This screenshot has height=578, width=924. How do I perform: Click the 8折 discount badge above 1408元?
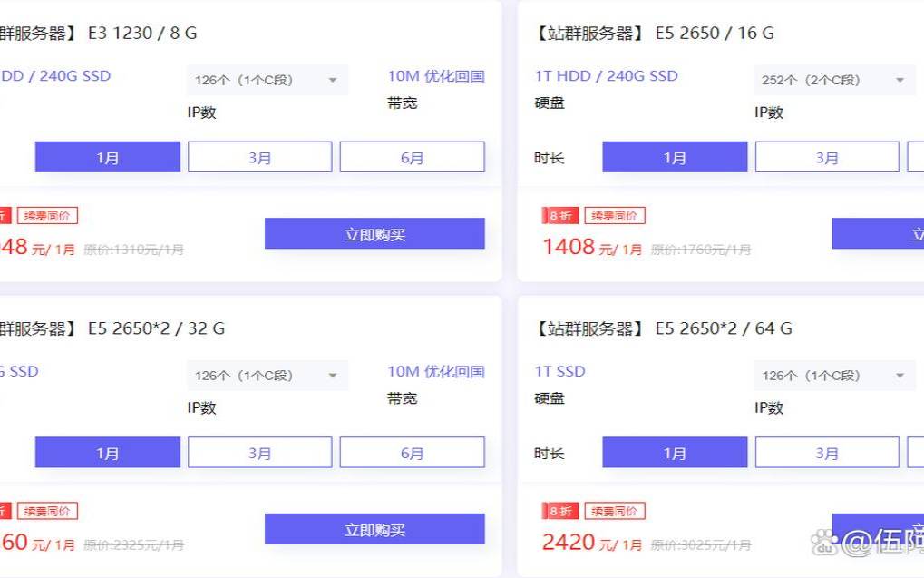pyautogui.click(x=559, y=216)
